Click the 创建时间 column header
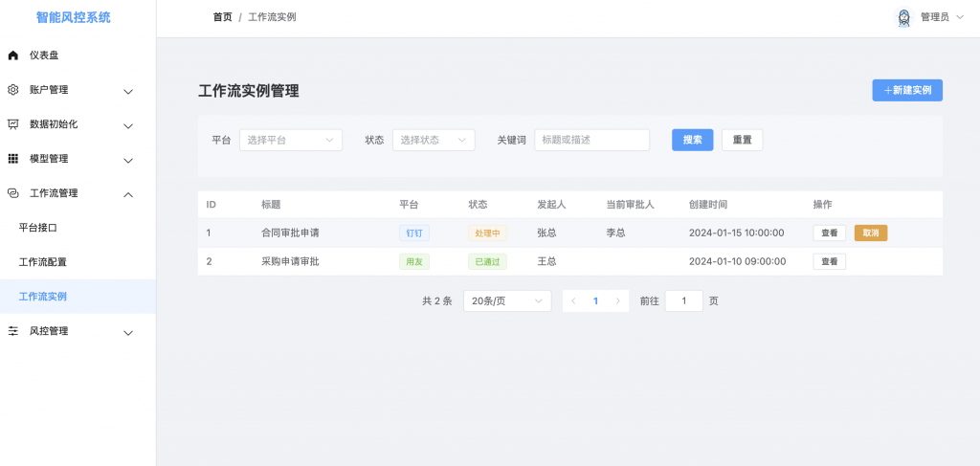The image size is (980, 466). click(708, 205)
